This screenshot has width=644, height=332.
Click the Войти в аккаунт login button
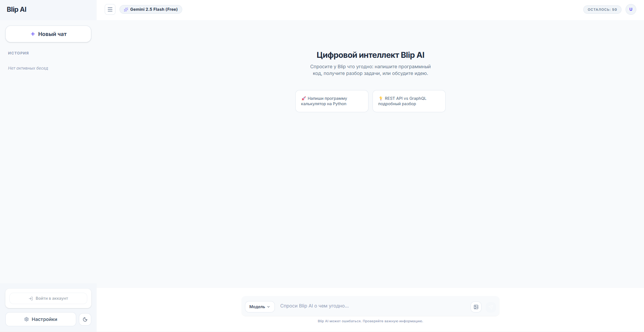pos(48,298)
